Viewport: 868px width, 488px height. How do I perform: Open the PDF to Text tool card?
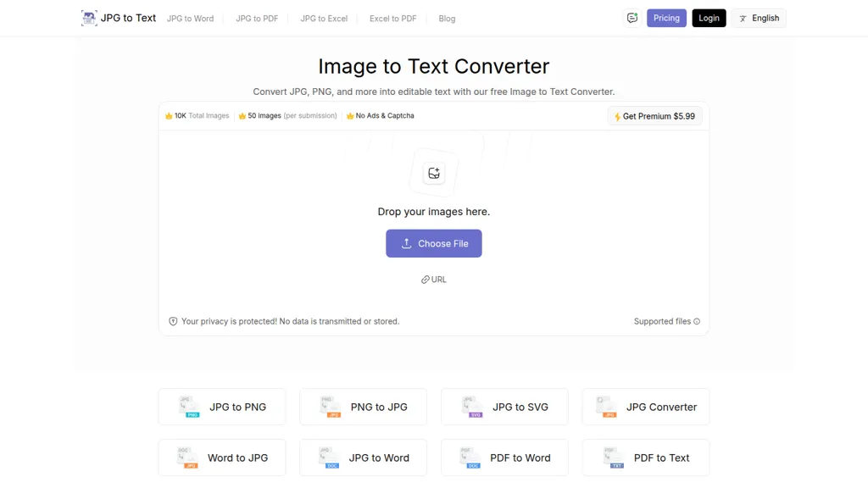pos(646,458)
